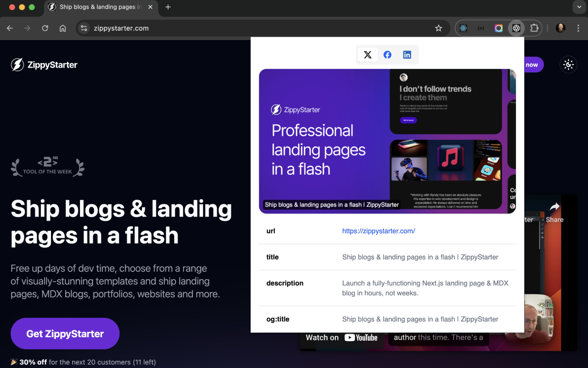588x368 pixels.
Task: Bookmark this page with the star
Action: pos(439,29)
